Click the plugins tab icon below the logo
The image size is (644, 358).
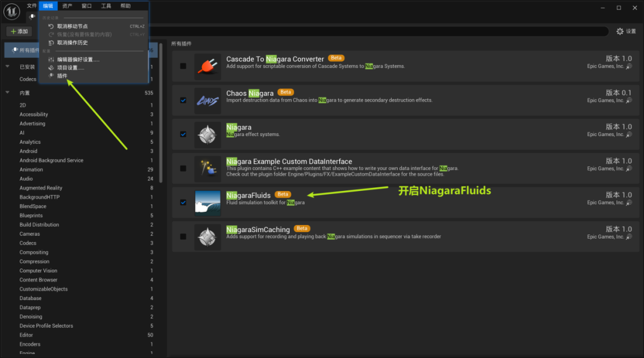(32, 17)
